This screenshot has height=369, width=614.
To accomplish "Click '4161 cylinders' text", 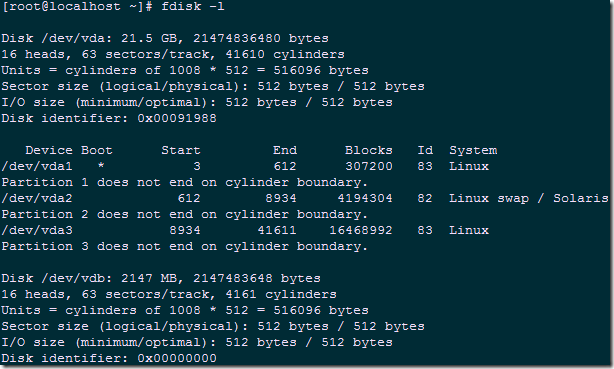I will (x=281, y=295).
